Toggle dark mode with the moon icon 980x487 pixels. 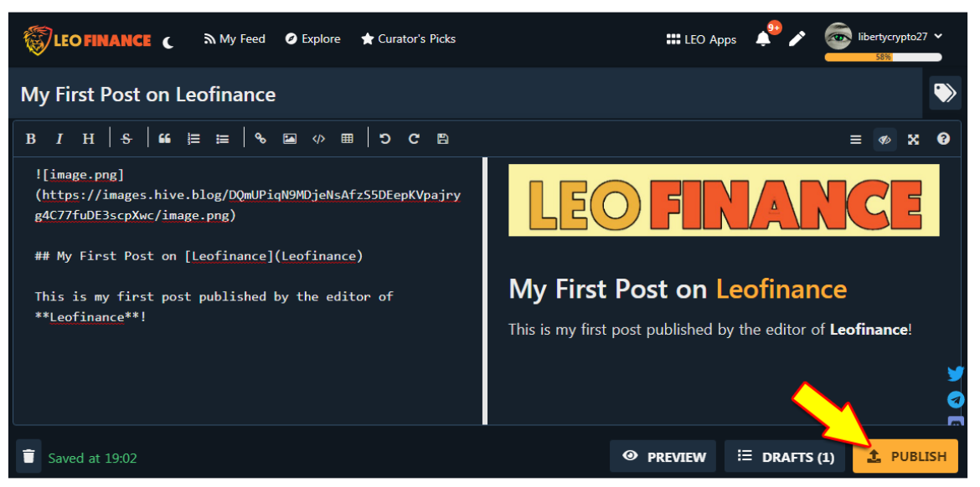[168, 43]
